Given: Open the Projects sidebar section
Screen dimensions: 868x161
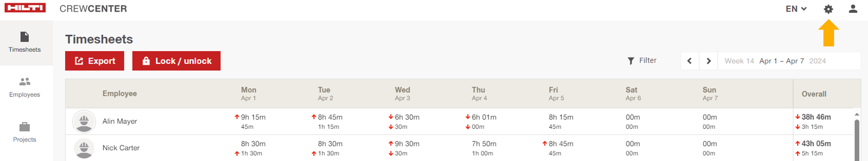Looking at the screenshot, I should click(x=25, y=132).
